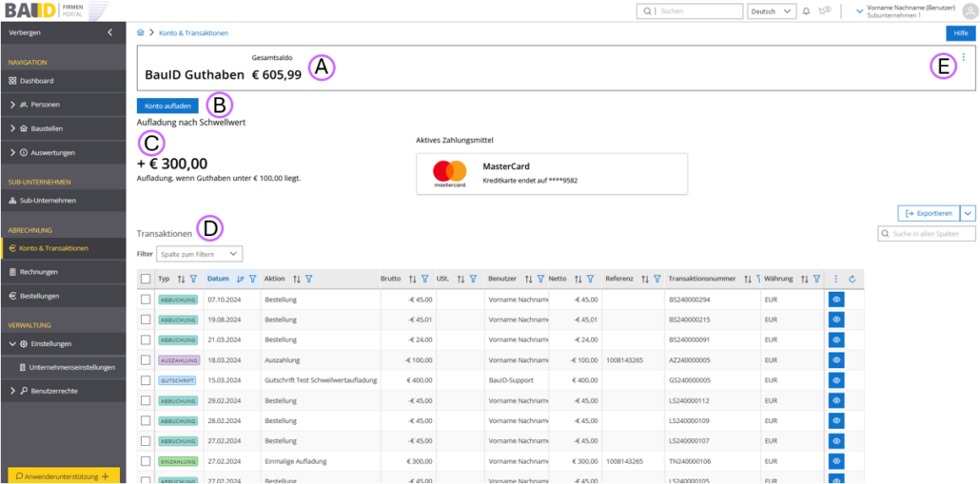Check the row for transaction AZ240000005
Image resolution: width=980 pixels, height=484 pixels.
(x=146, y=359)
